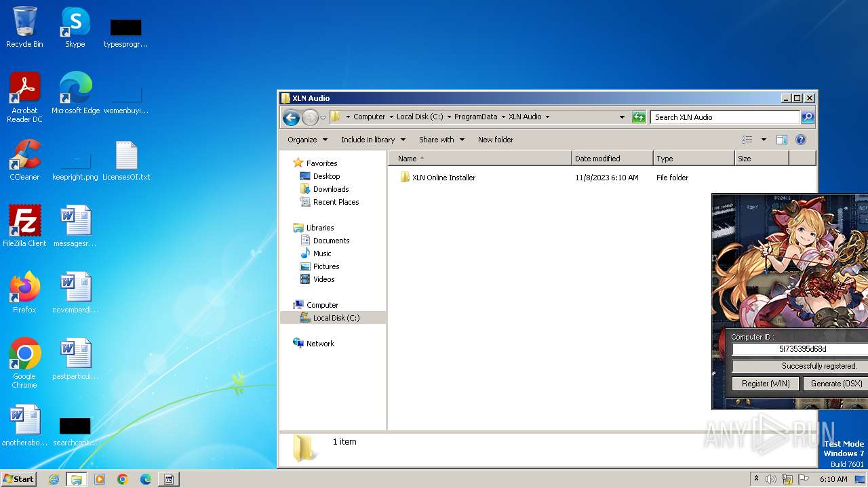Expand the XLN Audio breadcrumb arrow
This screenshot has width=868, height=488.
click(547, 117)
